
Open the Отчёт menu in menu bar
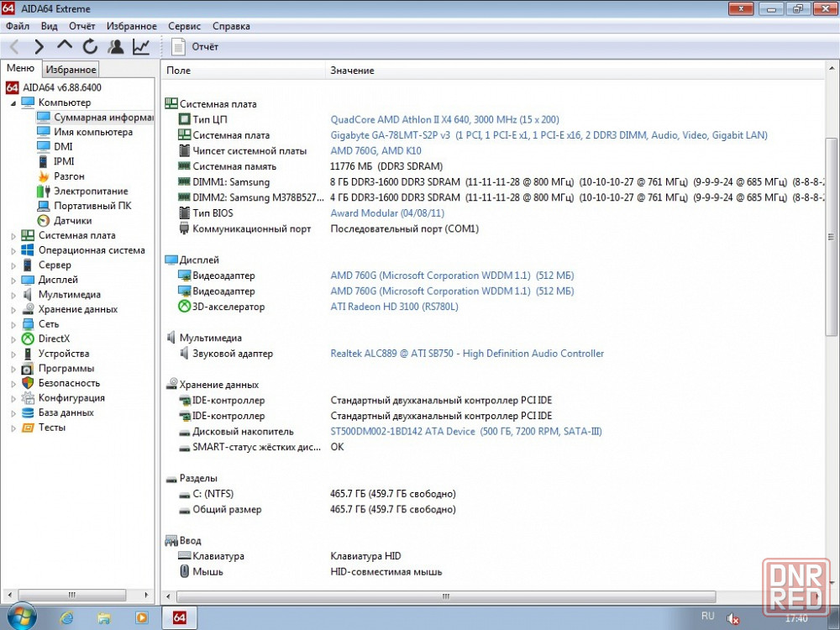82,26
